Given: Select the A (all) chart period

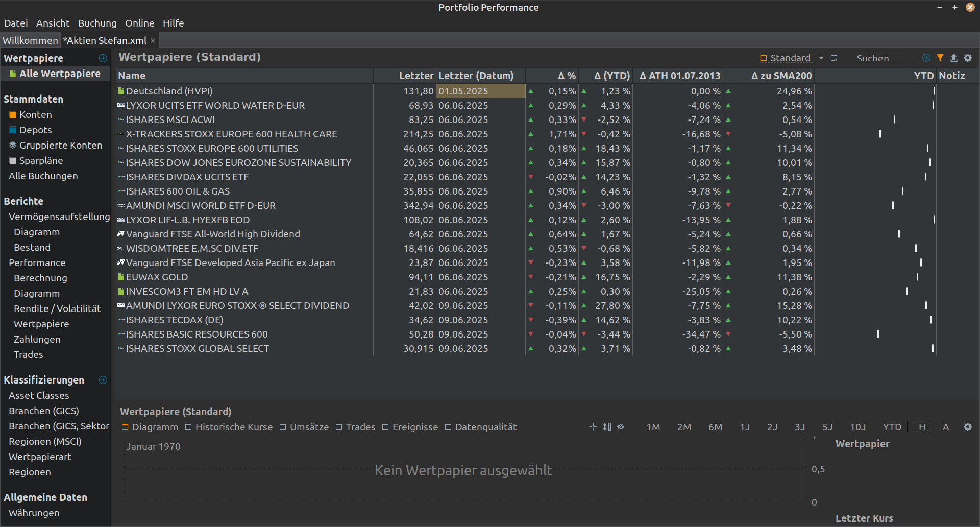Looking at the screenshot, I should coord(946,427).
